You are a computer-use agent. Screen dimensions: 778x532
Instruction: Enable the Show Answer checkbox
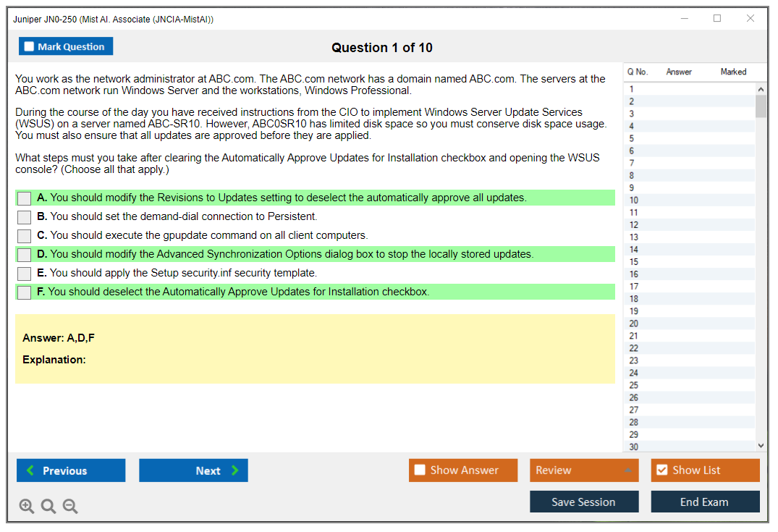(x=420, y=470)
